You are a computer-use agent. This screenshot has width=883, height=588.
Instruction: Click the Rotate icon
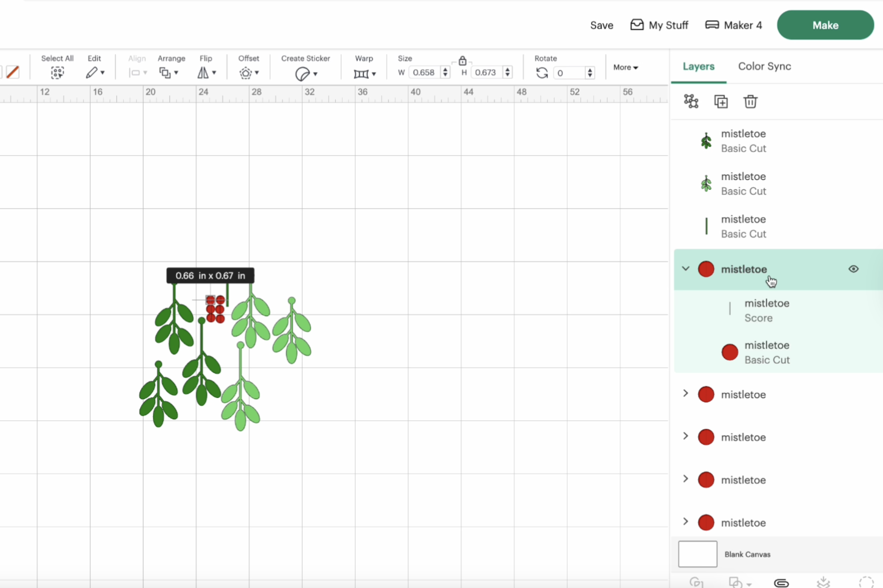(542, 73)
